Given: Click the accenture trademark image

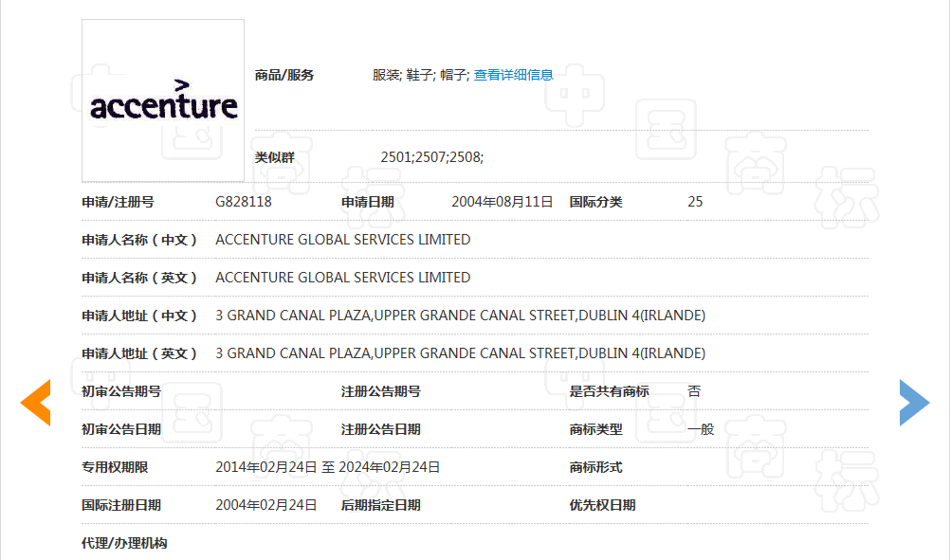Looking at the screenshot, I should point(163,100).
